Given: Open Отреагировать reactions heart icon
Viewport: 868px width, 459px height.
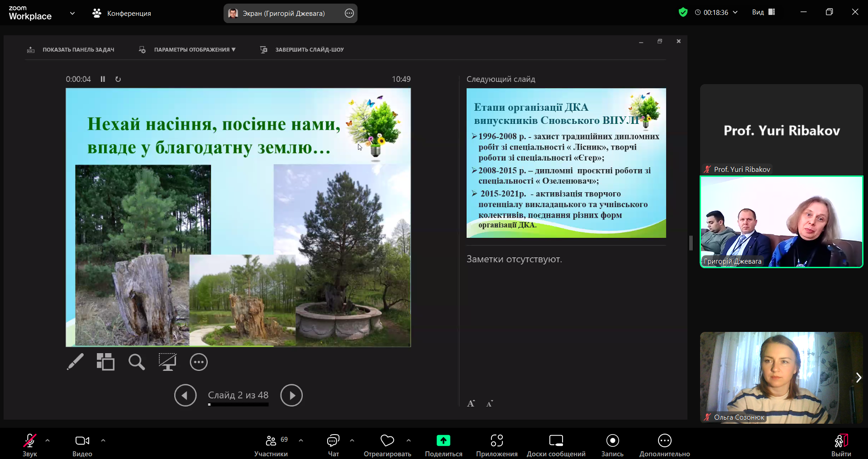Looking at the screenshot, I should (x=387, y=440).
